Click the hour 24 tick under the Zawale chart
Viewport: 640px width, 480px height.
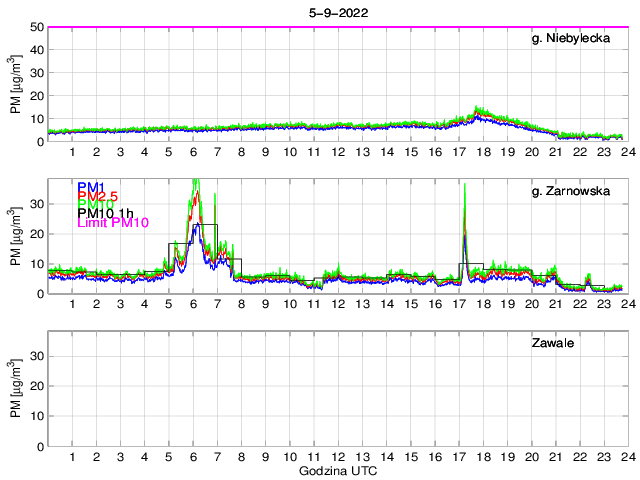point(626,457)
